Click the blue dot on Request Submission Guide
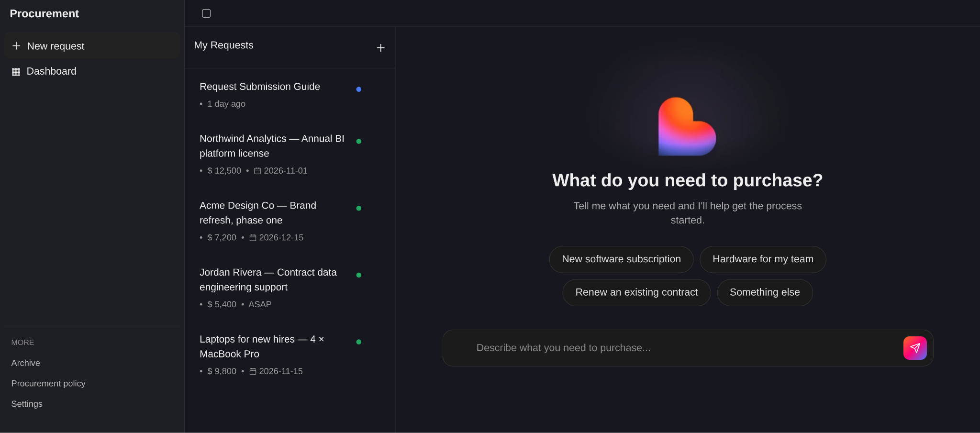The height and width of the screenshot is (433, 980). coord(358,89)
